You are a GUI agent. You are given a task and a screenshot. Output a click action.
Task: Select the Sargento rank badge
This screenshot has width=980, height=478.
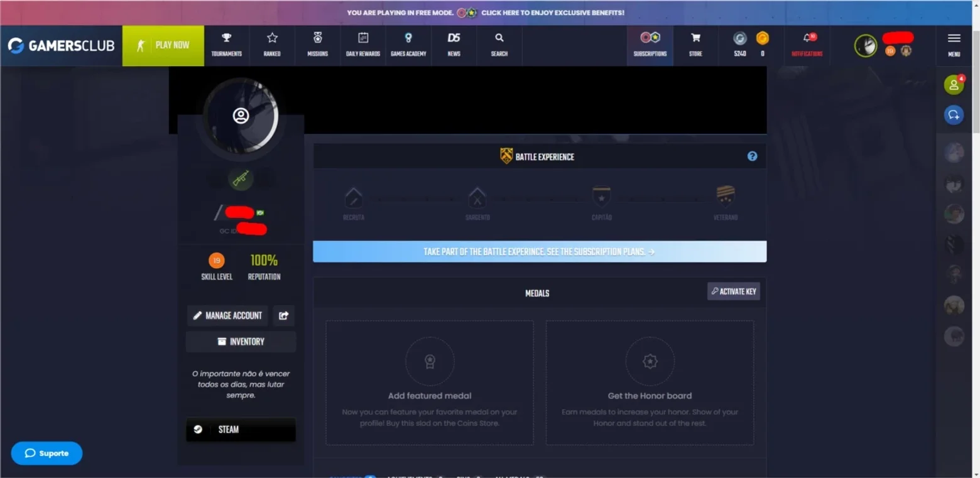pos(477,199)
